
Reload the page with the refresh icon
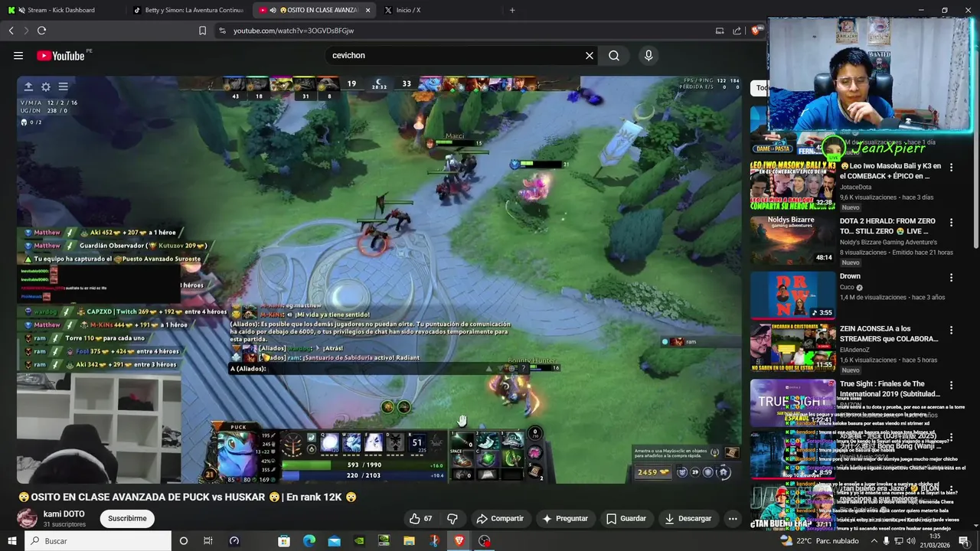click(x=41, y=31)
